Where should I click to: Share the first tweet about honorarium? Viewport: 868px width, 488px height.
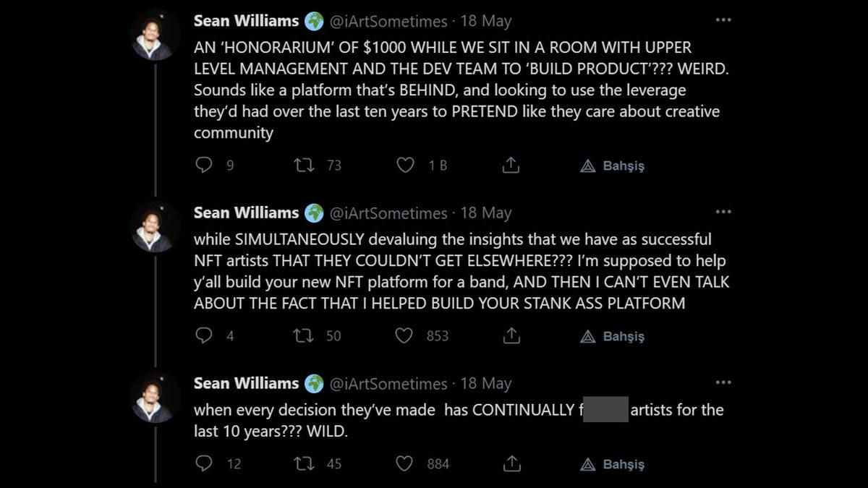[x=511, y=166]
